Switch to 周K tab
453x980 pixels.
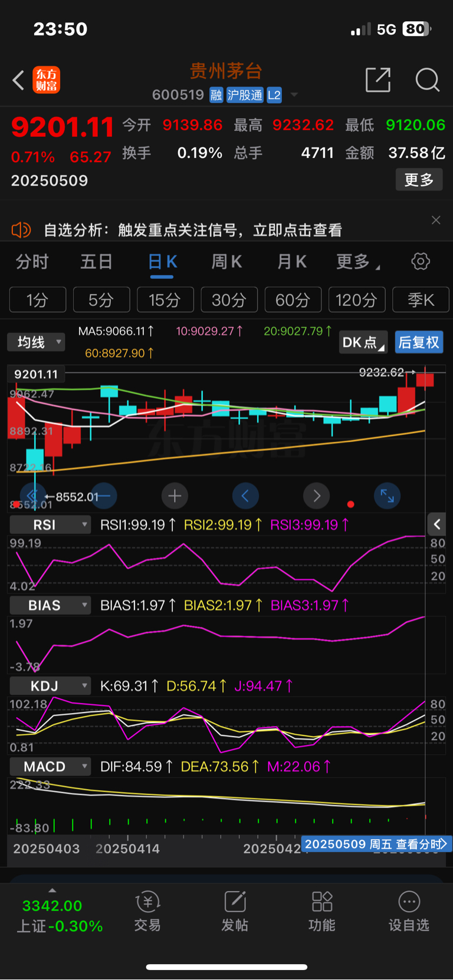[x=226, y=262]
